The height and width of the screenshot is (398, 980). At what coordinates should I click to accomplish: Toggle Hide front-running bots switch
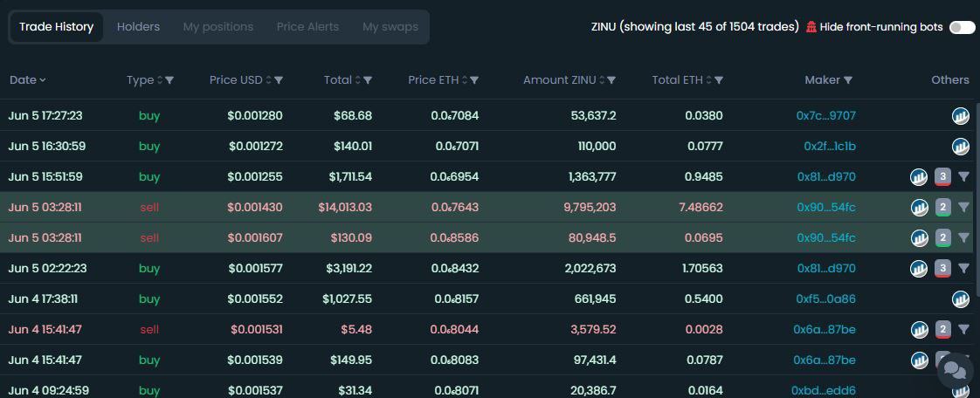pyautogui.click(x=962, y=27)
